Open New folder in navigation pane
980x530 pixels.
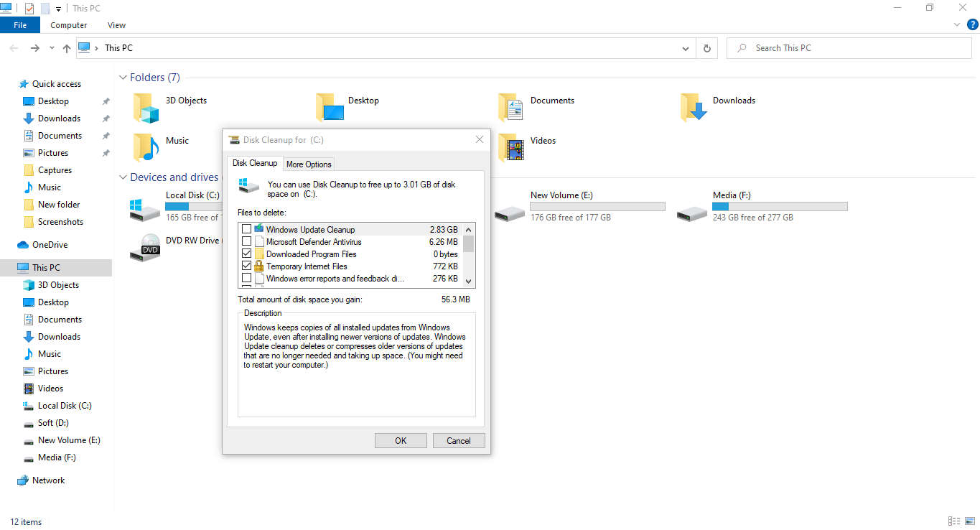51,205
